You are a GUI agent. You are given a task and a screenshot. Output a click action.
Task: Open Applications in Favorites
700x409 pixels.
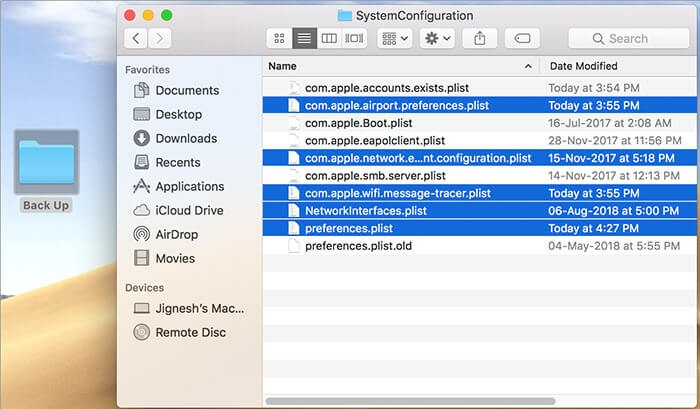tap(179, 186)
